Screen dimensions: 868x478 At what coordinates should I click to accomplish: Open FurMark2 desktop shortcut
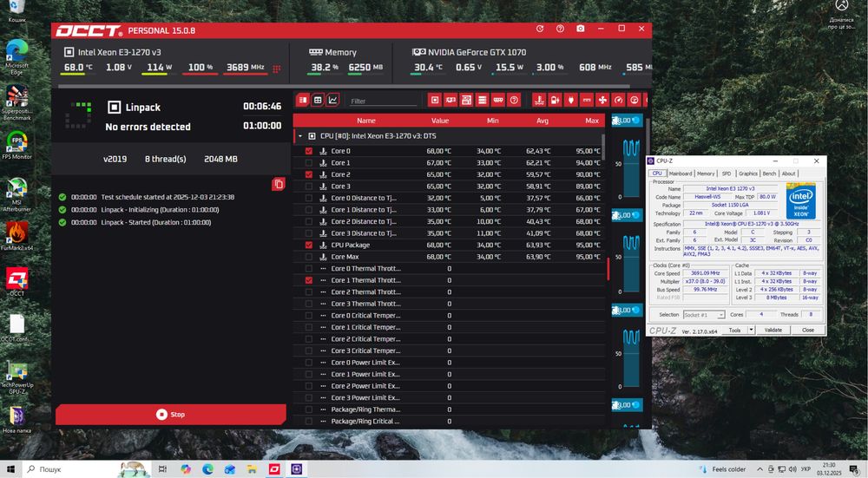pos(16,236)
